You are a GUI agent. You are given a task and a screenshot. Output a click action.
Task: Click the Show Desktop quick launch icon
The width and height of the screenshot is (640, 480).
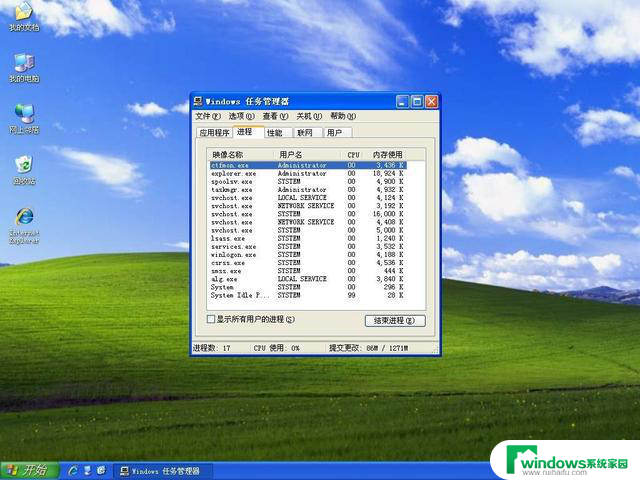pyautogui.click(x=87, y=471)
